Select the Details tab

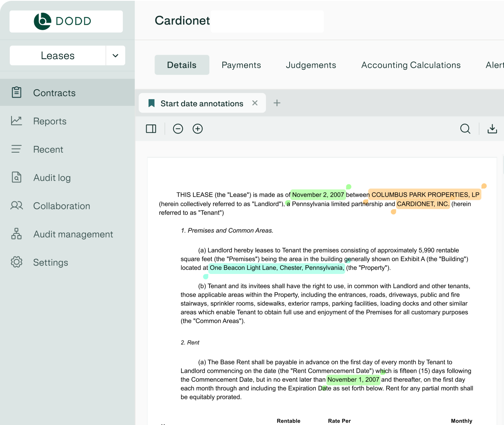coord(182,65)
